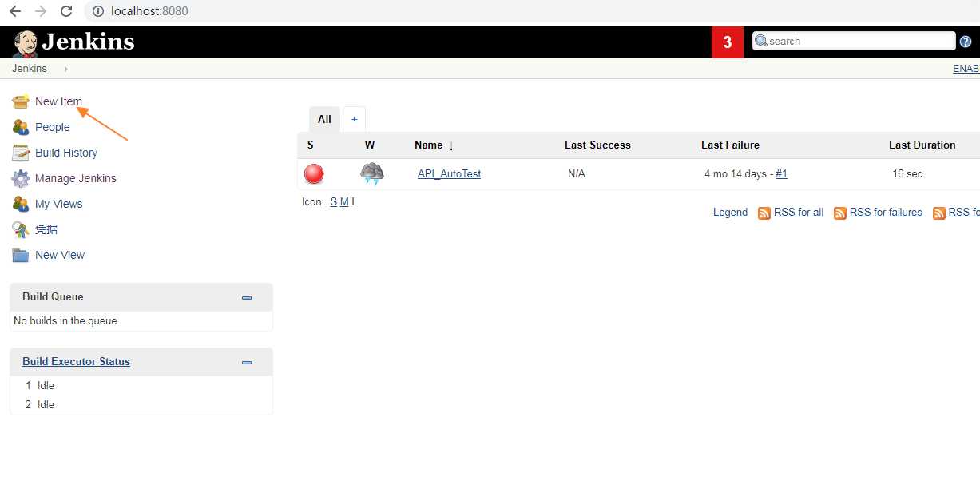The height and width of the screenshot is (481, 980).
Task: Open the failed build #1 link
Action: coord(781,173)
